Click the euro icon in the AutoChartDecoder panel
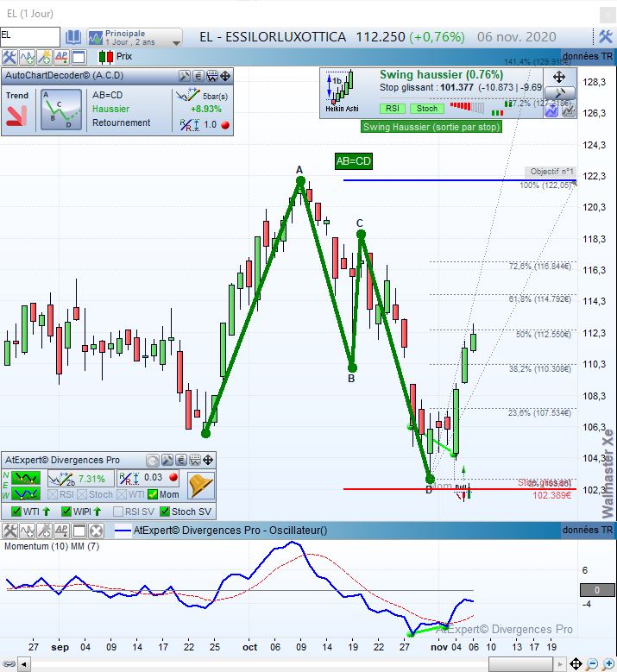The height and width of the screenshot is (672, 617). click(198, 76)
